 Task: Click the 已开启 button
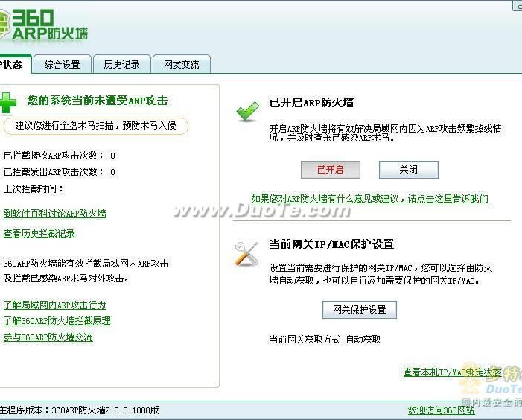coord(330,170)
